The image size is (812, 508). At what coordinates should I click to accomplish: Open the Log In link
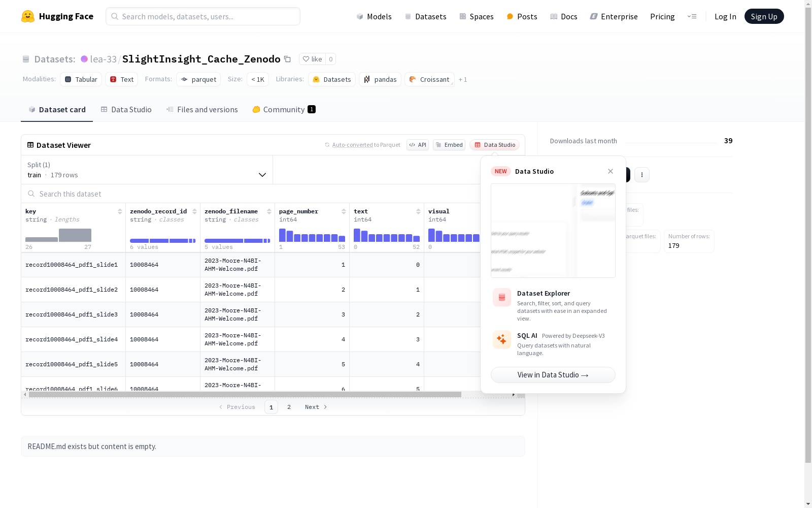click(x=725, y=16)
